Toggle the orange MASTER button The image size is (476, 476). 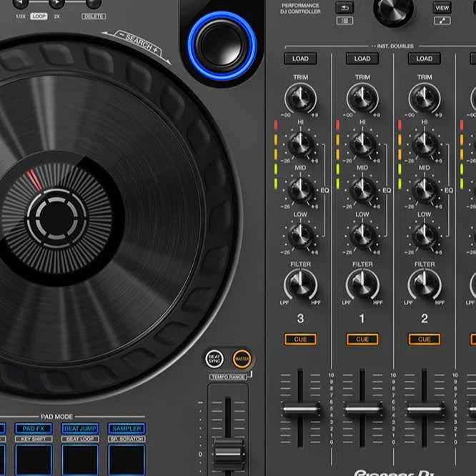[242, 359]
